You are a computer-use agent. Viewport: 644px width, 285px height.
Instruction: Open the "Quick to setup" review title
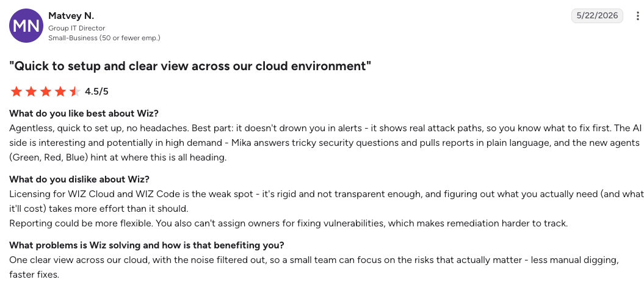click(190, 66)
